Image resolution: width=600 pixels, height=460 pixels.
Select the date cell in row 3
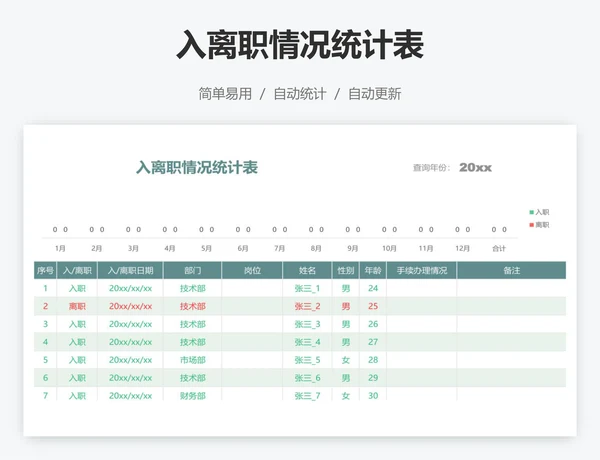(130, 324)
